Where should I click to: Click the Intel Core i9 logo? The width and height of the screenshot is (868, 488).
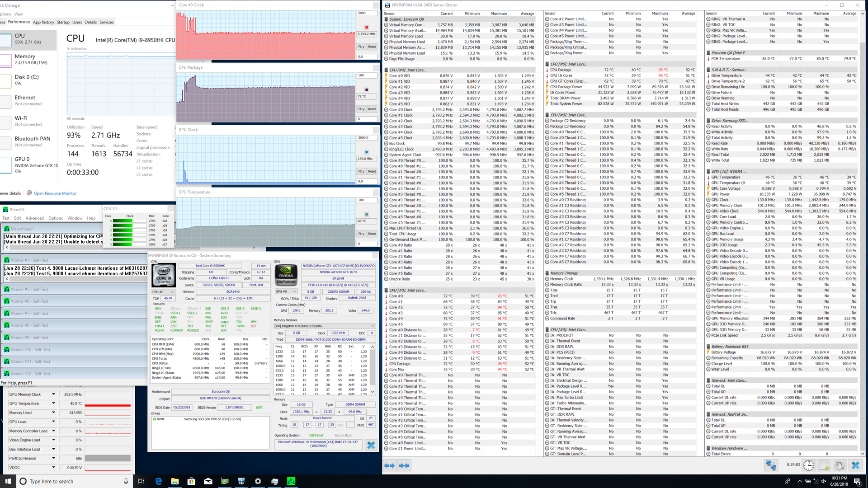tap(163, 276)
